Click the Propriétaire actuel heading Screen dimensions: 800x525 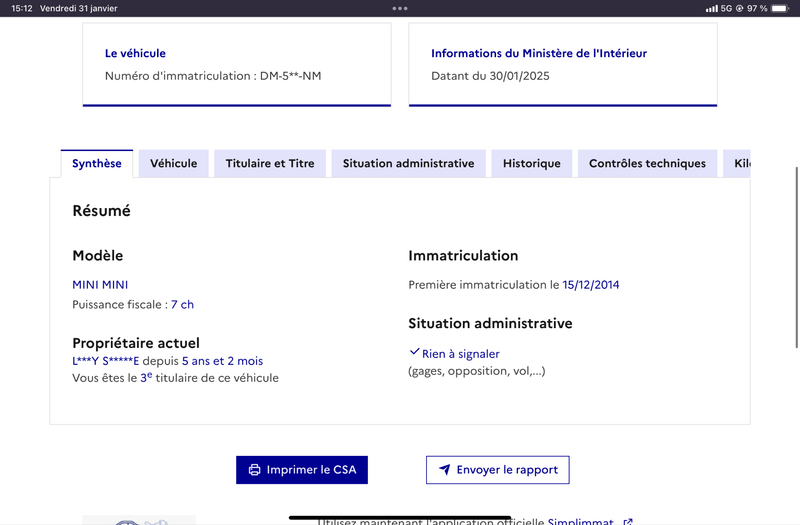coord(136,343)
